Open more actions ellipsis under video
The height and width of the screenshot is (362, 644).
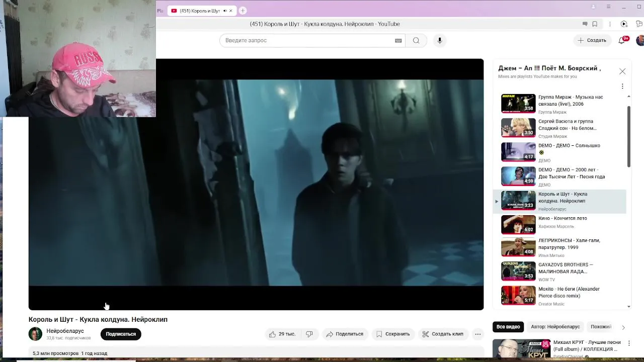(478, 334)
